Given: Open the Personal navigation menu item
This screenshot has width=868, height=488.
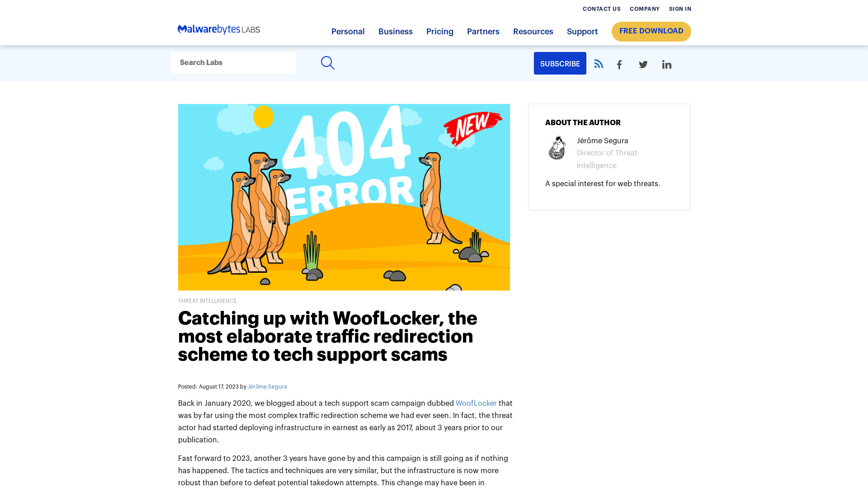Looking at the screenshot, I should 348,32.
